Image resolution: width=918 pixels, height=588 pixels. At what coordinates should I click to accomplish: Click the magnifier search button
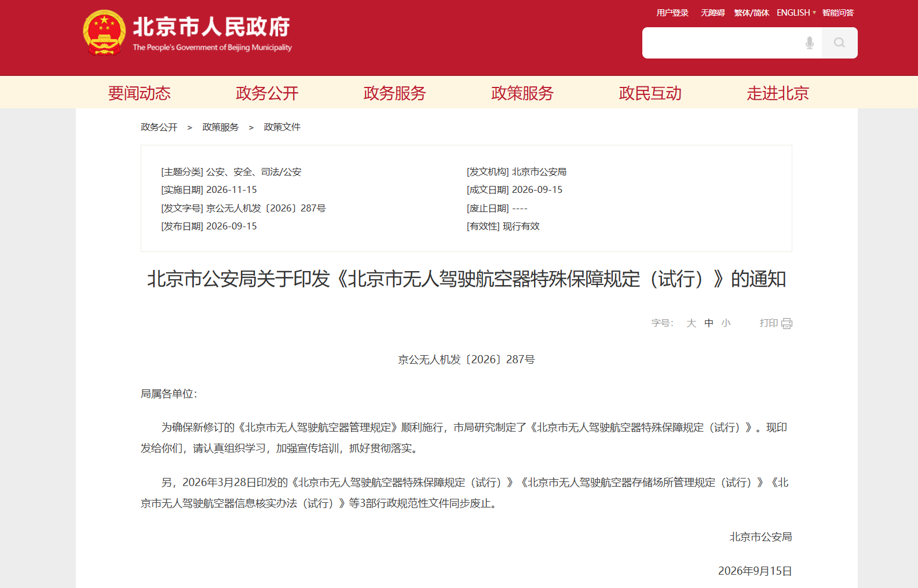pos(839,43)
